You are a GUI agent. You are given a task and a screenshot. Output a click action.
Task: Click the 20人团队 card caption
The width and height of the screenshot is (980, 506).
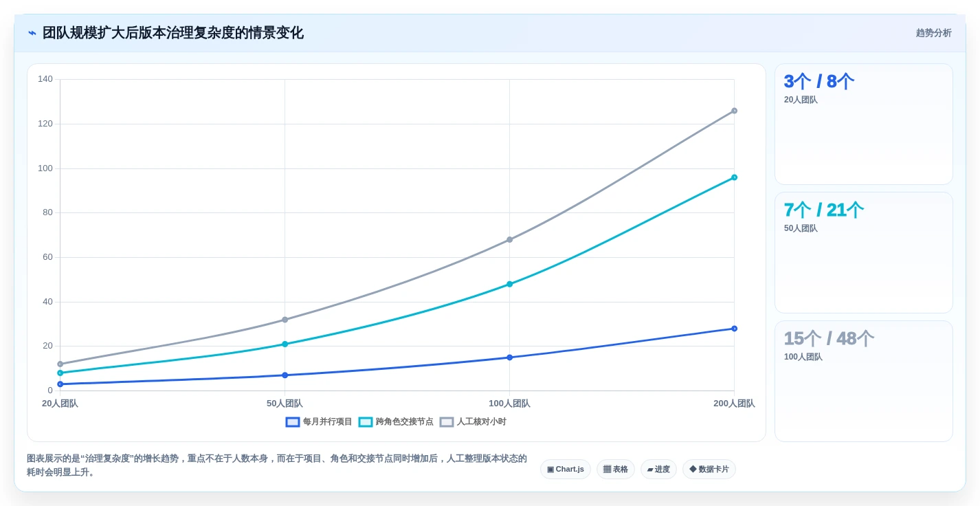click(x=801, y=100)
